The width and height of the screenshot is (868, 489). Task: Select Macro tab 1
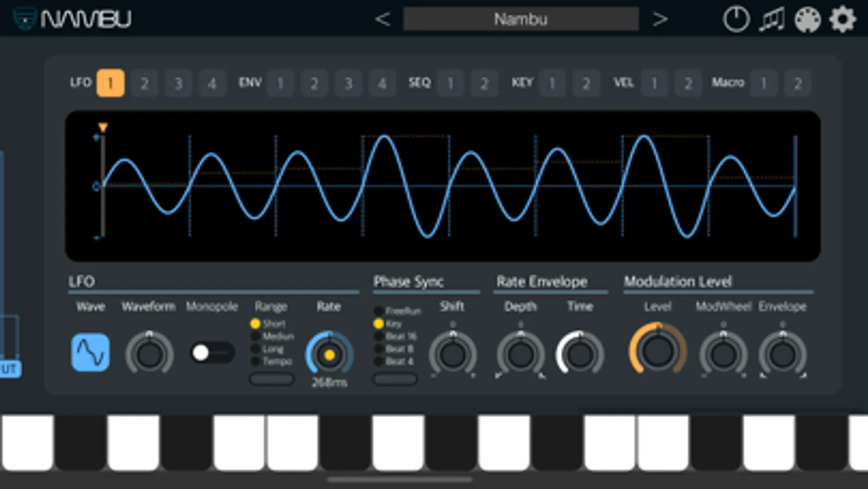pyautogui.click(x=764, y=83)
